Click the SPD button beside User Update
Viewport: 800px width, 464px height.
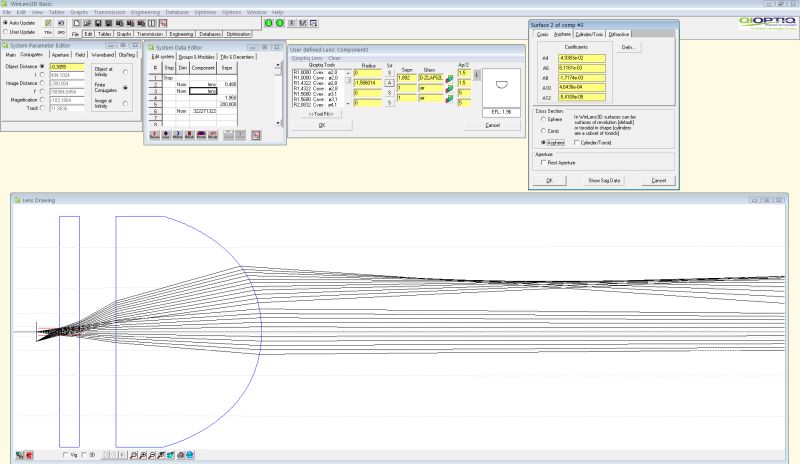click(61, 32)
